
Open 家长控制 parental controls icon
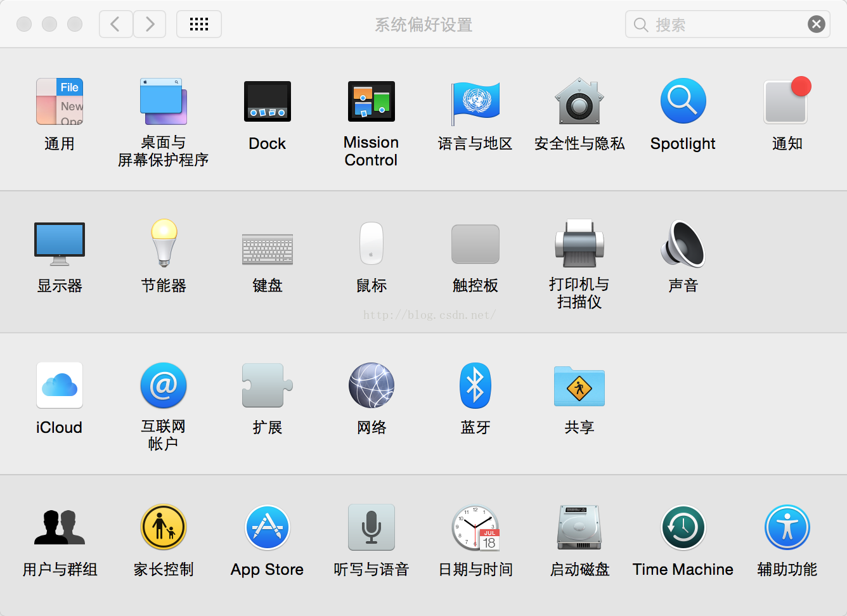click(164, 527)
